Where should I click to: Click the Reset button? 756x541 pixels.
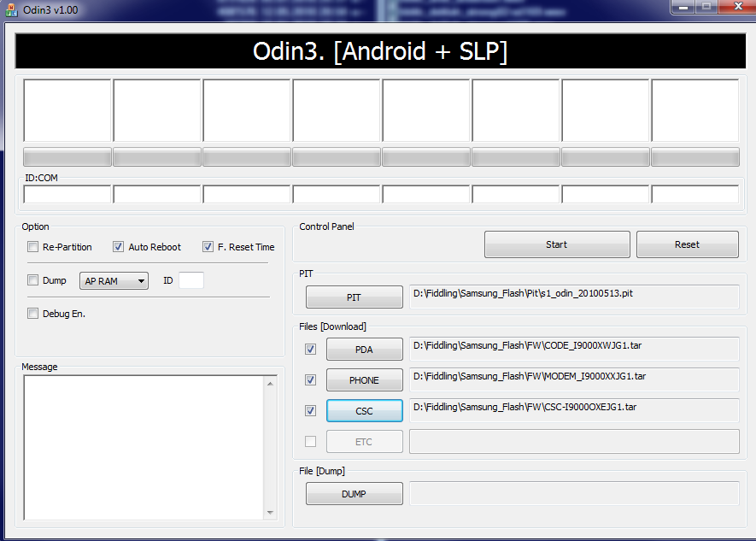[x=687, y=244]
